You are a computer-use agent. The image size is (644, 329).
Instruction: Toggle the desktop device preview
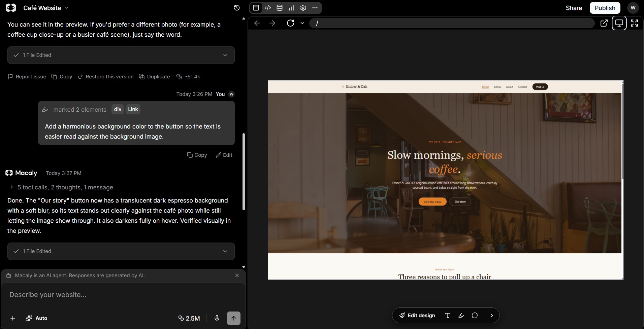click(x=619, y=23)
